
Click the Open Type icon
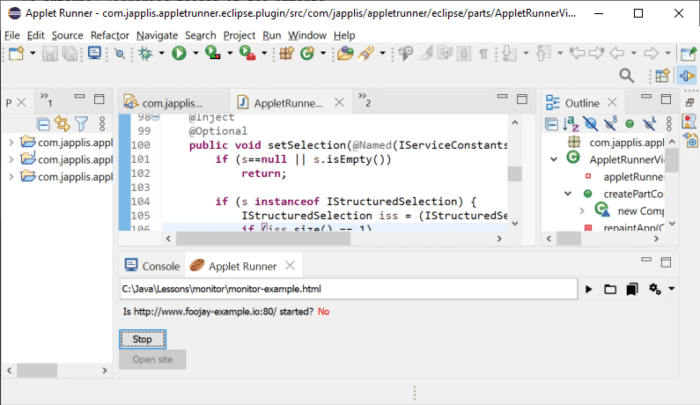pyautogui.click(x=345, y=53)
